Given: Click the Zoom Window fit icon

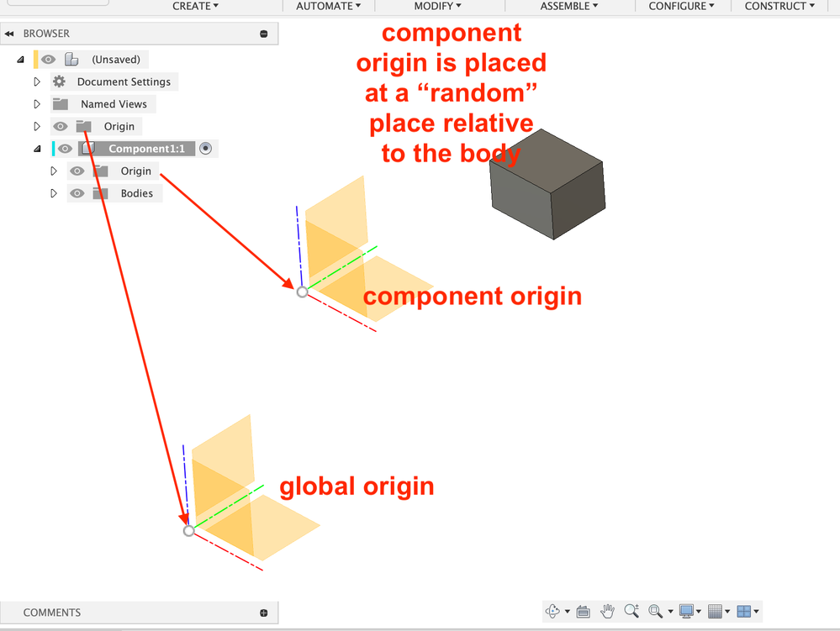Looking at the screenshot, I should click(655, 611).
